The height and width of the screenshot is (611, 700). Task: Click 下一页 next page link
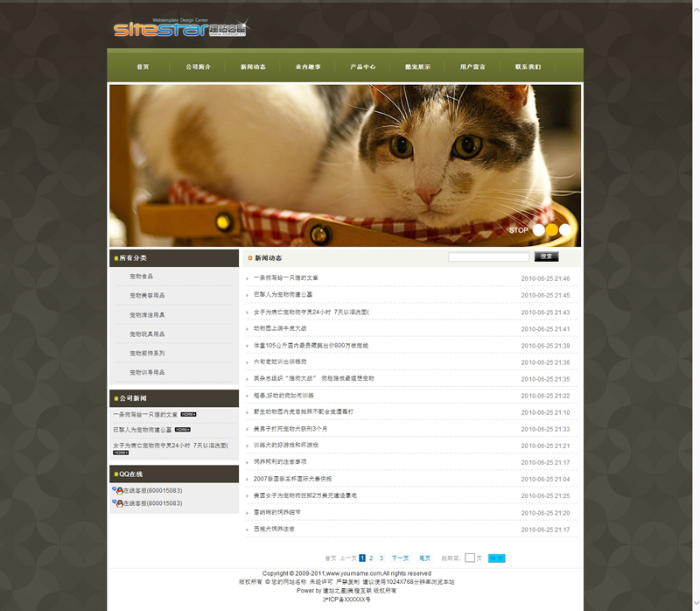point(400,558)
